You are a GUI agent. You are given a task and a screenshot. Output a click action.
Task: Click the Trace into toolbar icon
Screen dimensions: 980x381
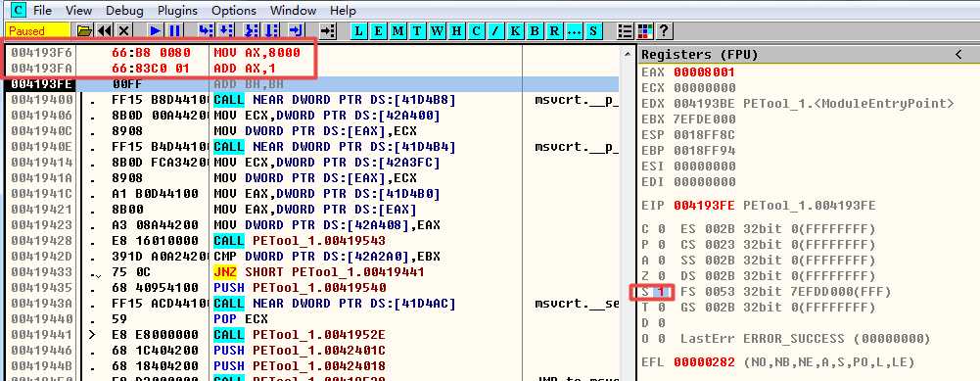coord(252,30)
